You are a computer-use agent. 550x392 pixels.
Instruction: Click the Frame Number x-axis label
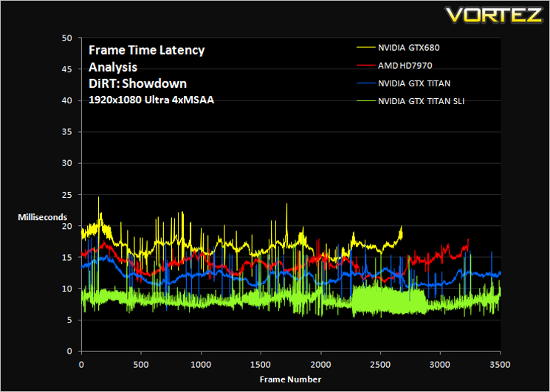290,379
